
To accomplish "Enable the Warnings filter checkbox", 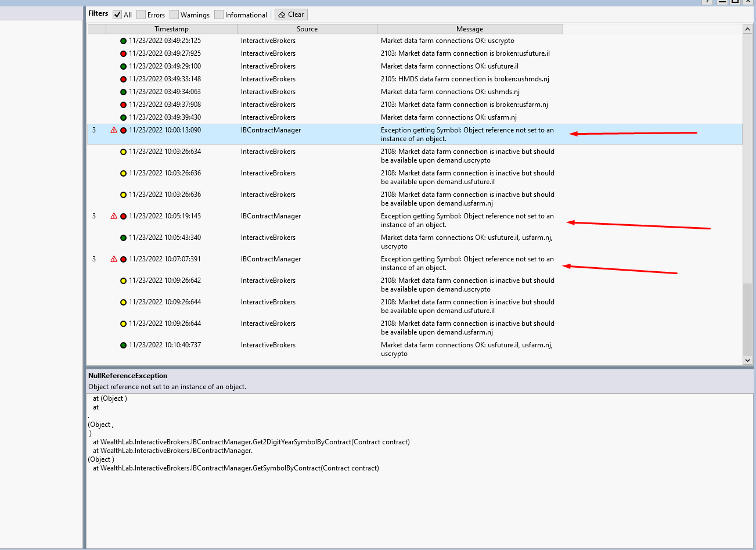I will point(174,15).
